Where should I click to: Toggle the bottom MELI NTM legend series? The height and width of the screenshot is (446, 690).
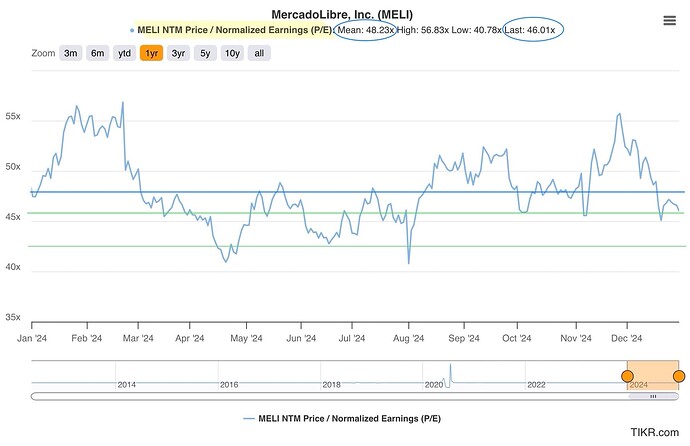[x=340, y=418]
